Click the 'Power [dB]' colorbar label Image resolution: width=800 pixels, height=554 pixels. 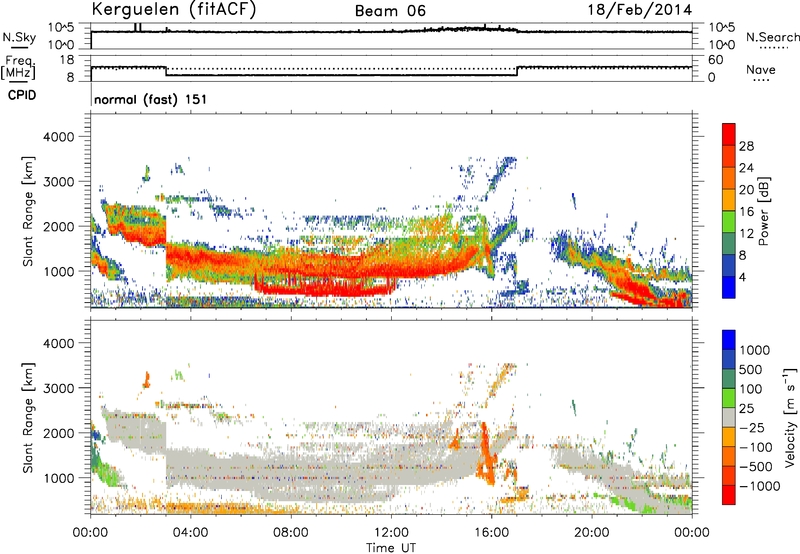tap(764, 211)
